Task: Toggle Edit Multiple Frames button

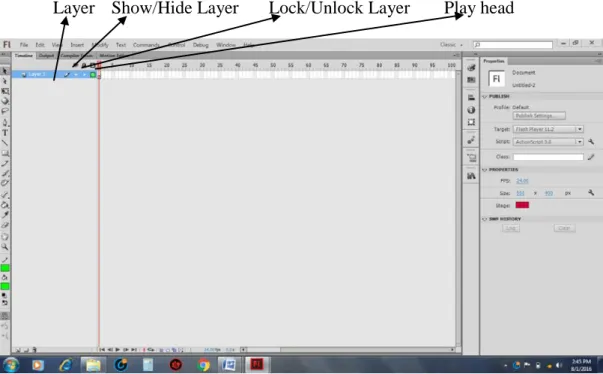Action: coord(174,350)
